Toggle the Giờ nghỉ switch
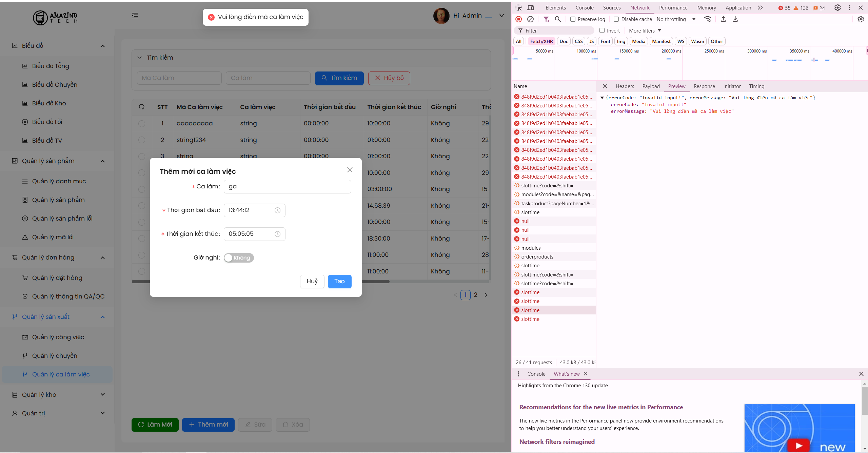This screenshot has height=453, width=868. (239, 258)
